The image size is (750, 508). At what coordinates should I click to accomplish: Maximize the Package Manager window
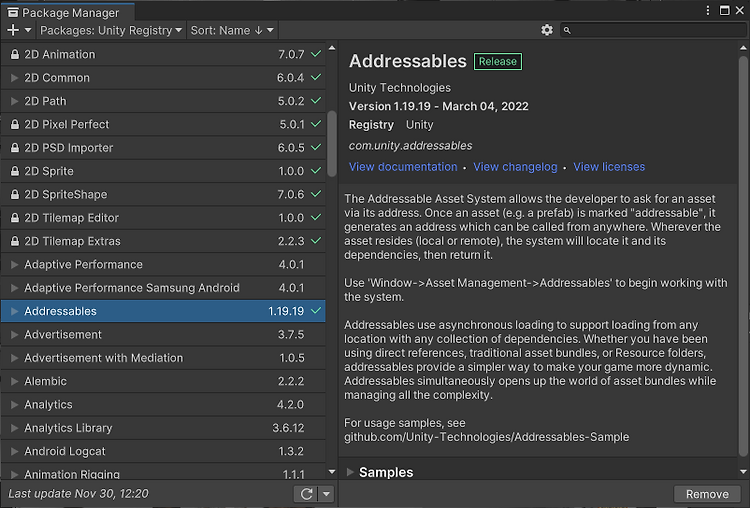725,11
